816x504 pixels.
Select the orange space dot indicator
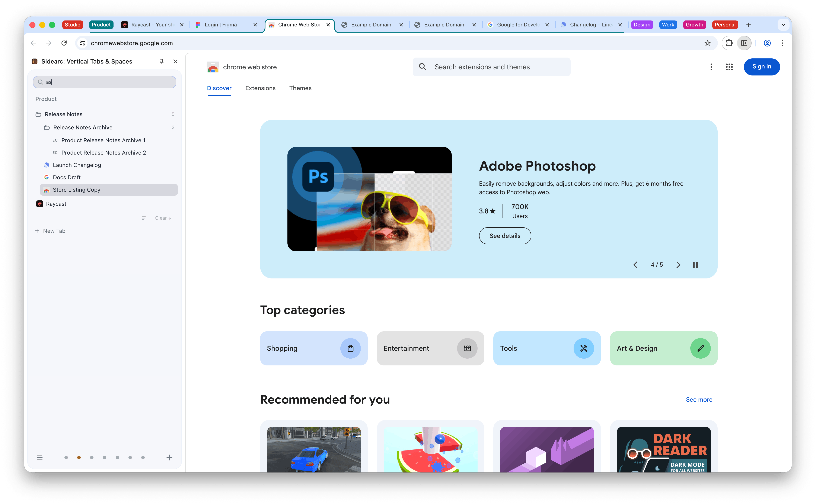pos(79,457)
